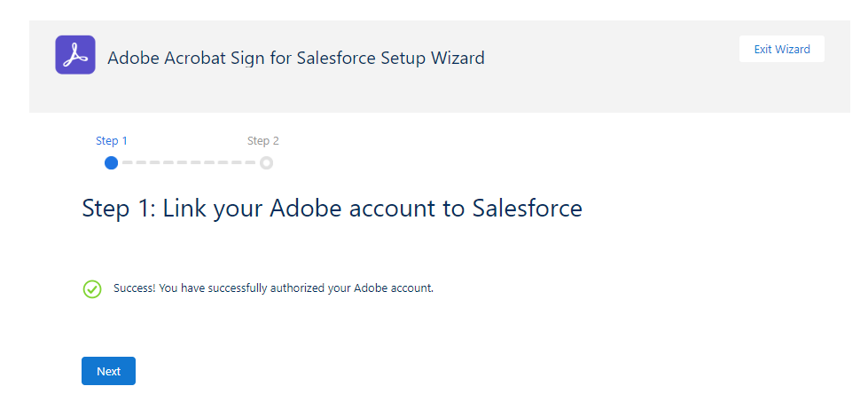This screenshot has width=868, height=402.
Task: Select the Step 1 label in progress tracker
Action: [x=112, y=140]
